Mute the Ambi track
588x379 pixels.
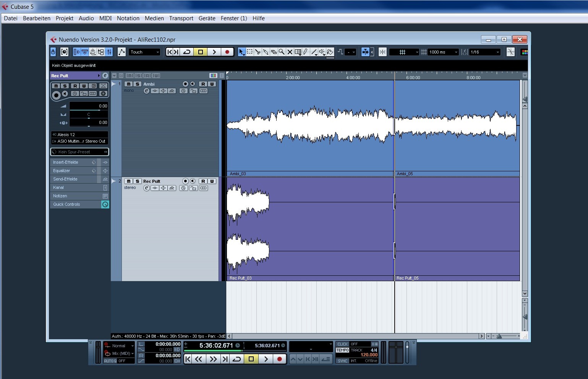click(129, 84)
